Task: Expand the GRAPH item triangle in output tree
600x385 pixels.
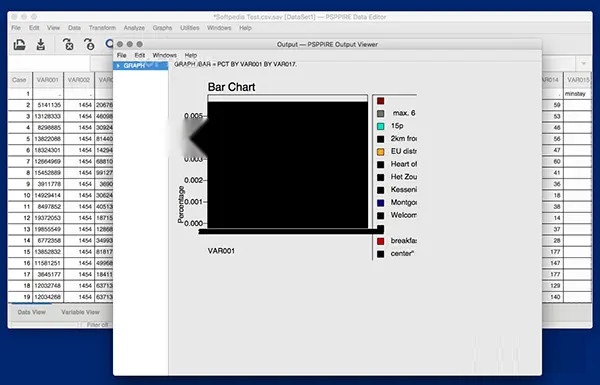Action: coord(118,66)
